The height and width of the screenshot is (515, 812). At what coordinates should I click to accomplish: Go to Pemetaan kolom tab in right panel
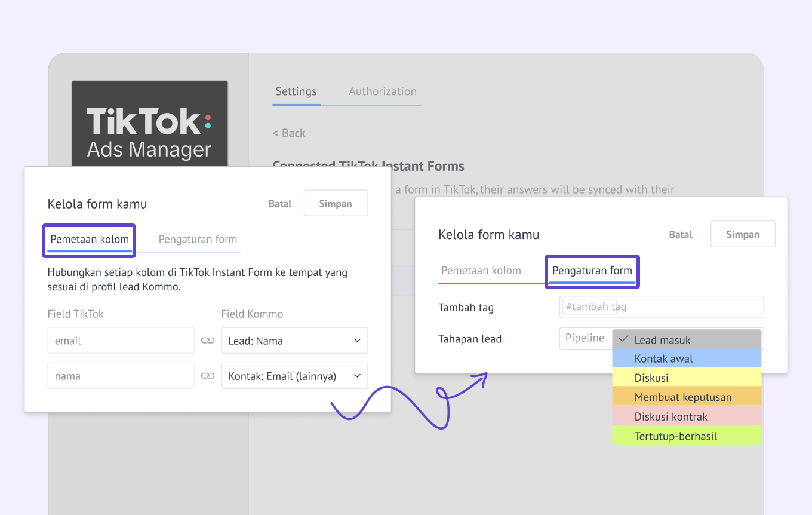tap(481, 271)
